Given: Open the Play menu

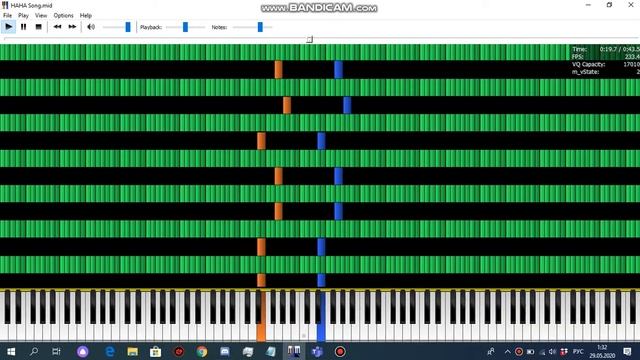Looking at the screenshot, I should coord(23,16).
